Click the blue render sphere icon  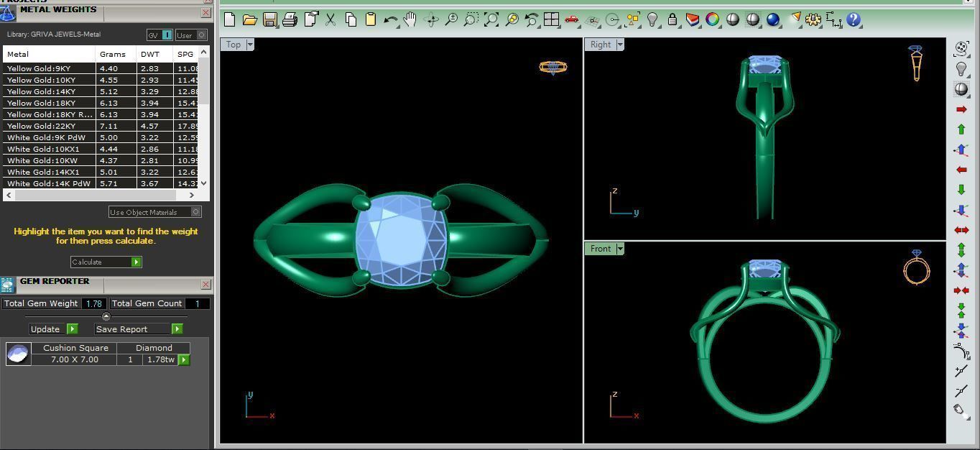click(773, 20)
